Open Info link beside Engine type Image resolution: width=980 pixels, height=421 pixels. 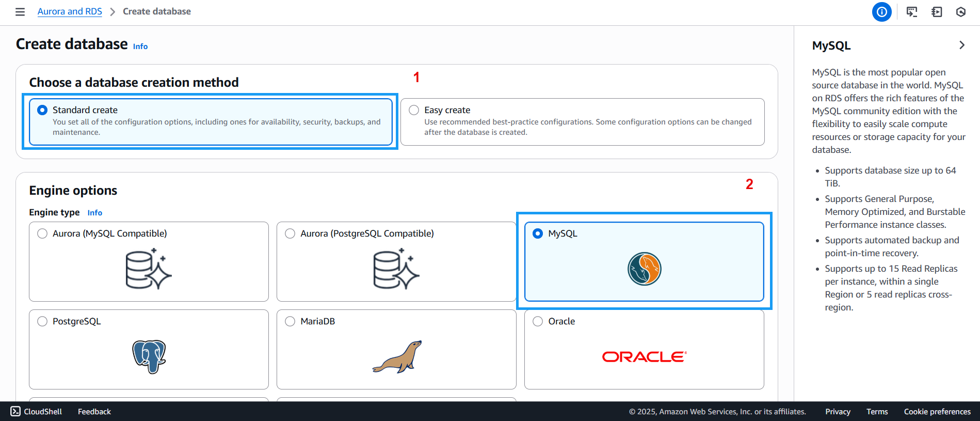95,213
